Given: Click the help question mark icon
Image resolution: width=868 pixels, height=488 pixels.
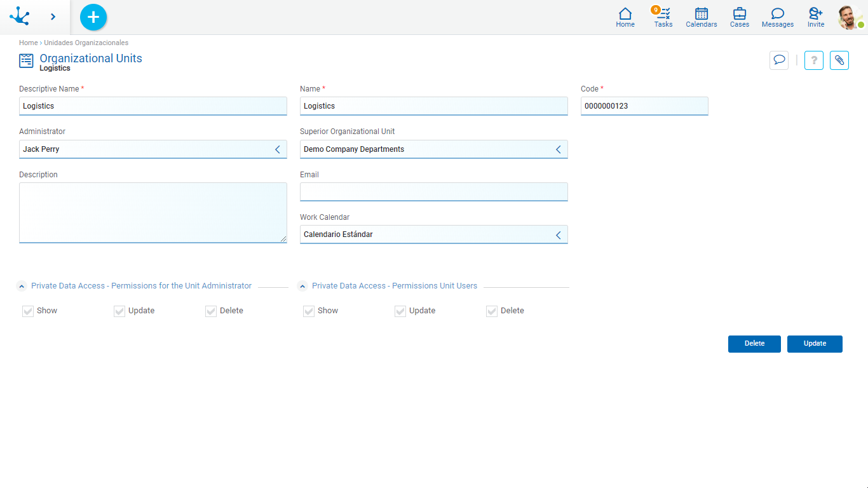Looking at the screenshot, I should [x=814, y=60].
